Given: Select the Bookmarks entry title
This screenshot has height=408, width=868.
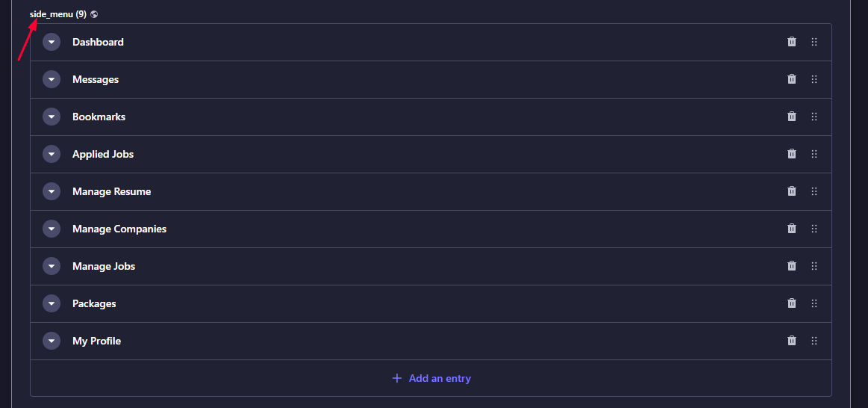Looking at the screenshot, I should click(x=99, y=117).
